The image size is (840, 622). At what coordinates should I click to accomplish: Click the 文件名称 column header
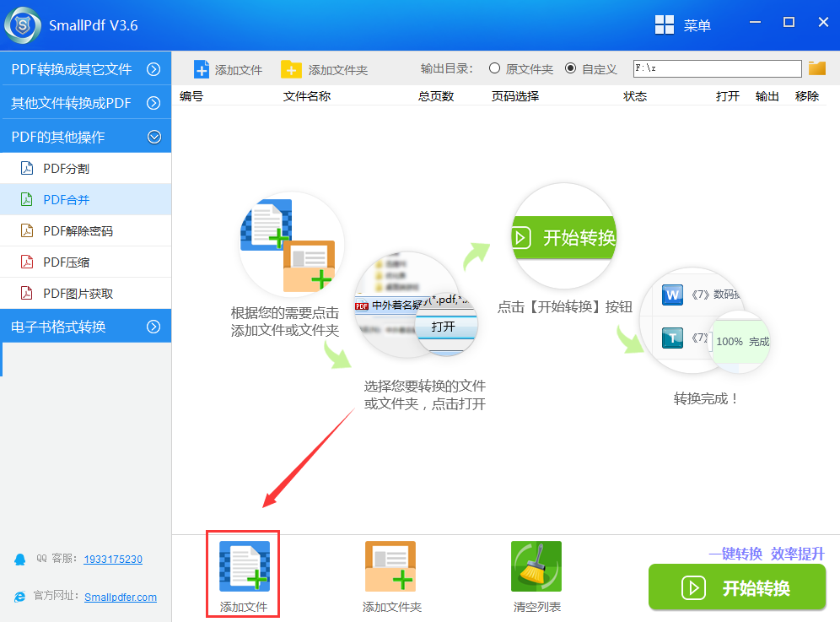(x=307, y=96)
